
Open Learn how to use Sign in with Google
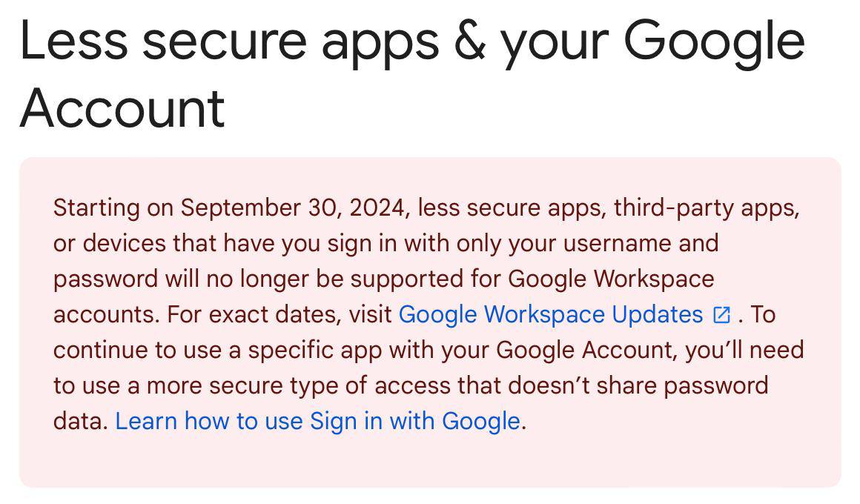click(317, 421)
